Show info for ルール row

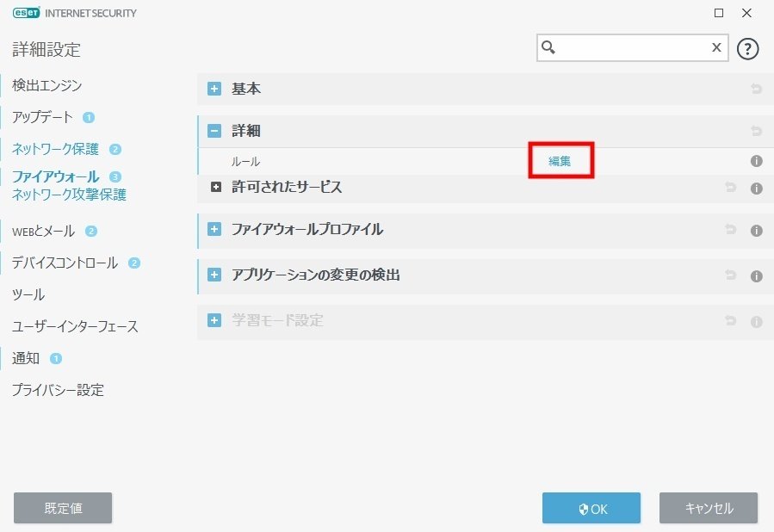coord(756,161)
